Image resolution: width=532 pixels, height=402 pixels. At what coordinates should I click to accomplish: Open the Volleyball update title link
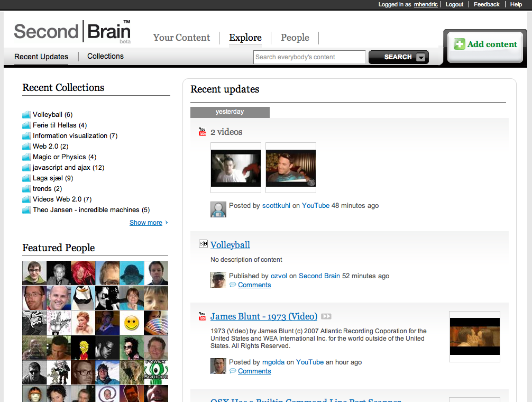tap(230, 245)
